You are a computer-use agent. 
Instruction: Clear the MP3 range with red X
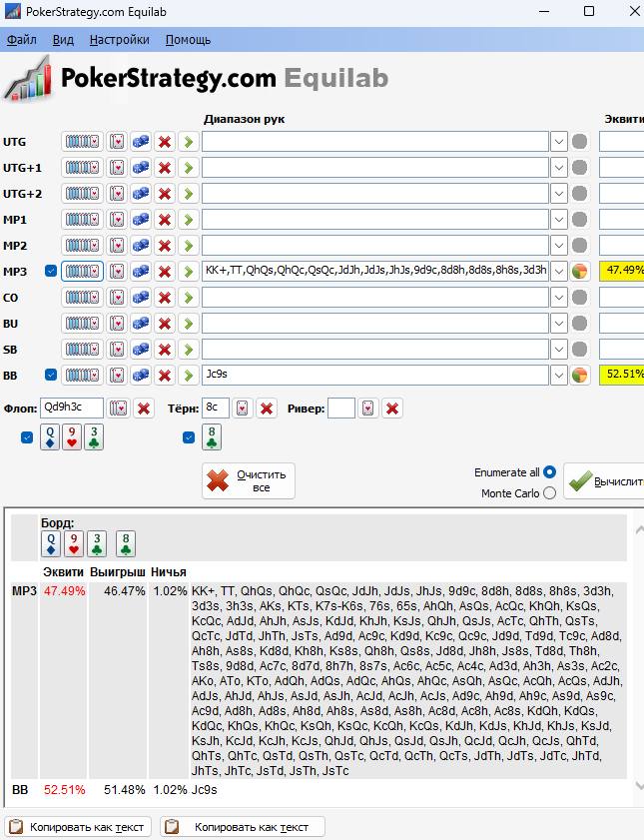pos(165,271)
